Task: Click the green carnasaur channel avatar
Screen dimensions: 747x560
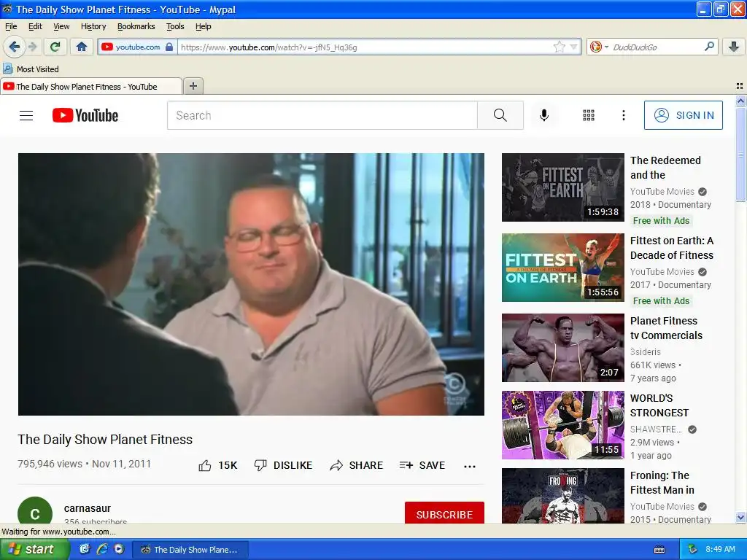Action: pos(35,510)
